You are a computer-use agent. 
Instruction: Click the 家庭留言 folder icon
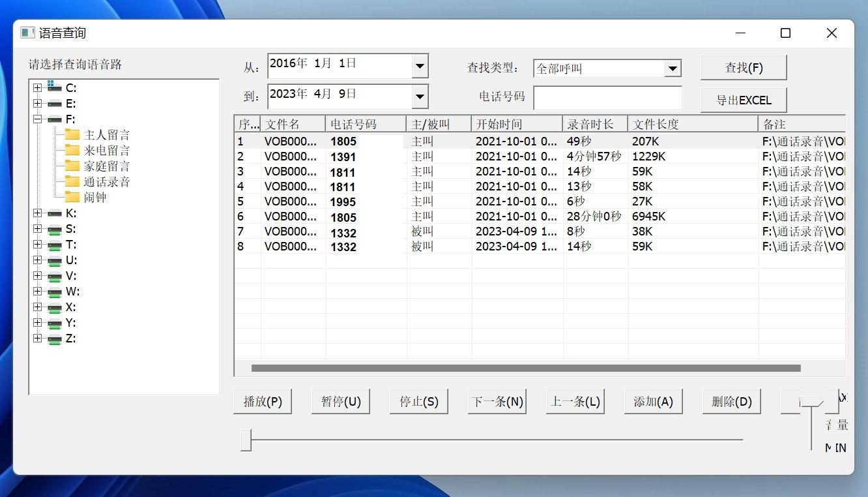[x=72, y=166]
